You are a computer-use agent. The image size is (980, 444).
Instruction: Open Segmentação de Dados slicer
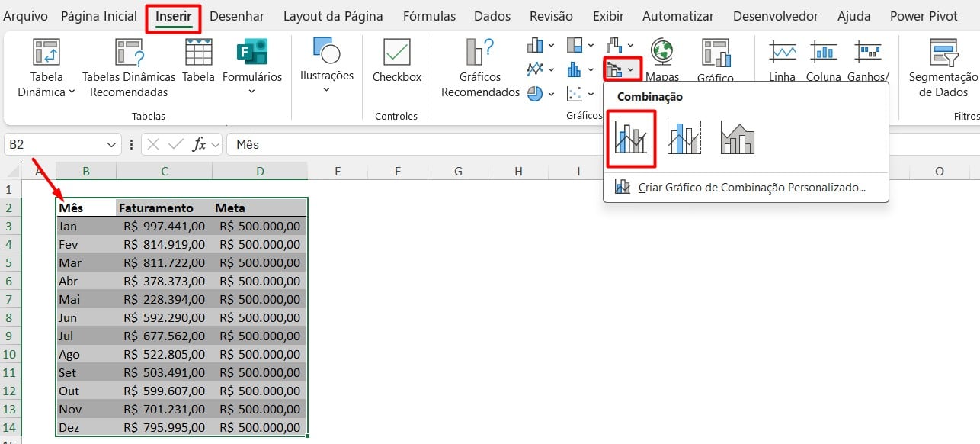(943, 53)
